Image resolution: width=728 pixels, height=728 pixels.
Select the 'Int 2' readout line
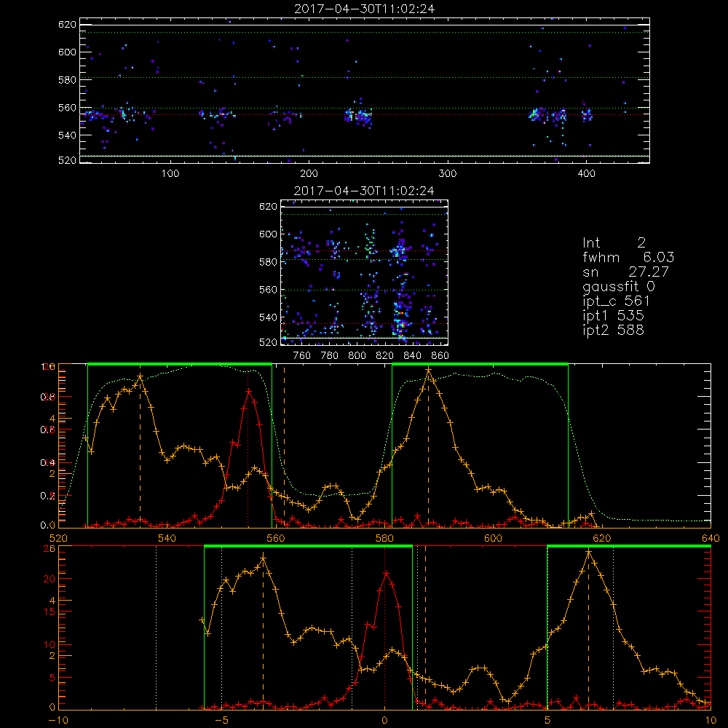click(614, 242)
